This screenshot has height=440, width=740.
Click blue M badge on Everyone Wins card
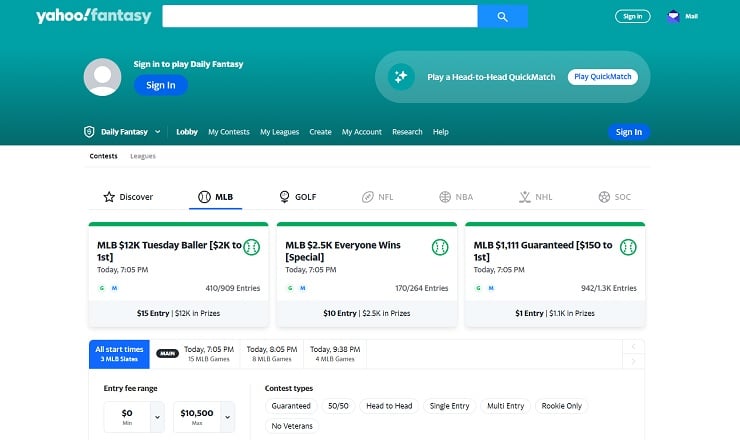pyautogui.click(x=303, y=288)
